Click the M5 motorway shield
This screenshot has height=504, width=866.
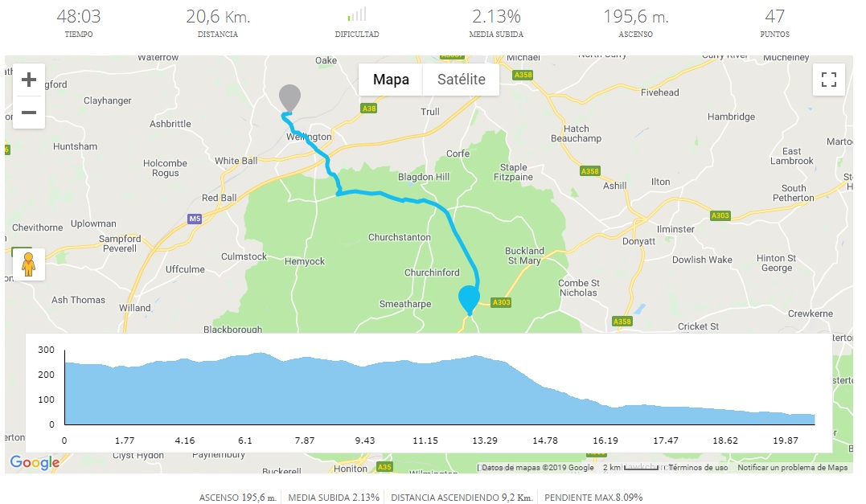click(195, 219)
